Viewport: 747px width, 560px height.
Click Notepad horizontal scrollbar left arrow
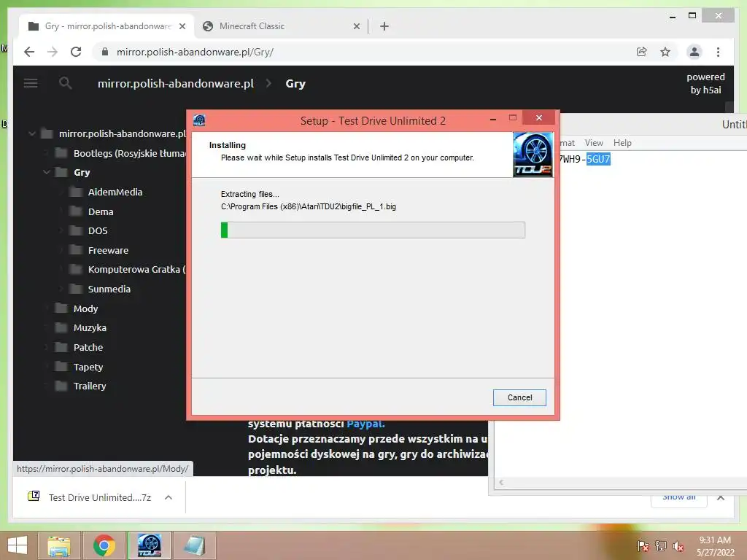501,483
